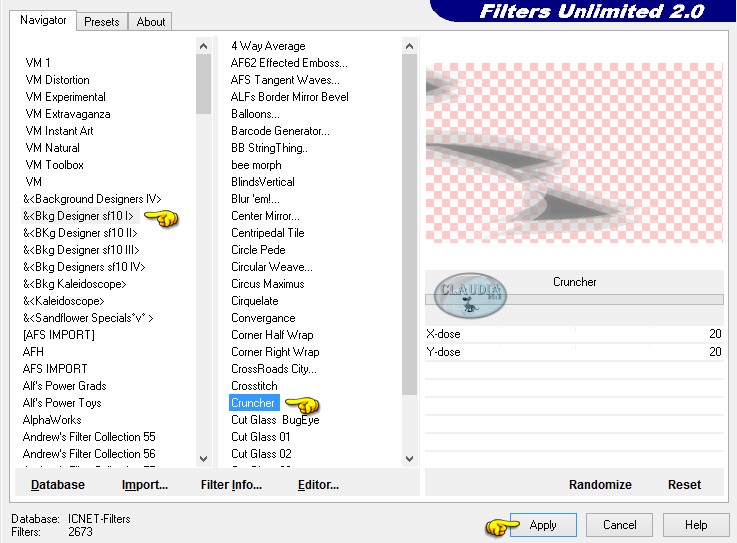The height and width of the screenshot is (543, 737).
Task: Select AlphaWorks category
Action: (x=52, y=420)
